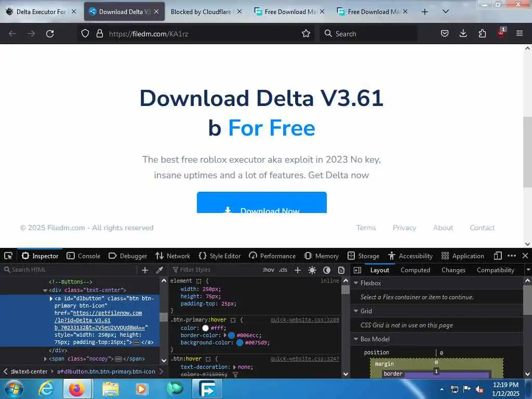Open the #fff color swatch
The height and width of the screenshot is (399, 532).
(x=205, y=328)
